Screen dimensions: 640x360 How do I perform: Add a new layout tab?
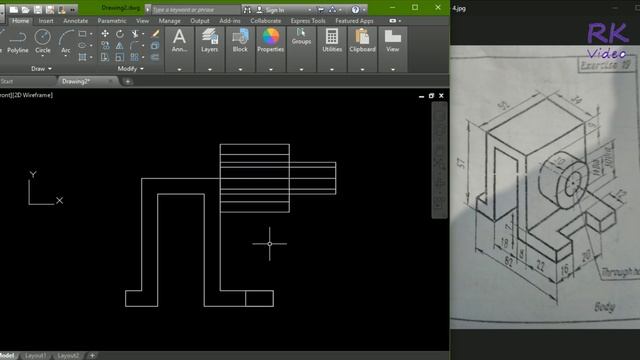pyautogui.click(x=92, y=356)
